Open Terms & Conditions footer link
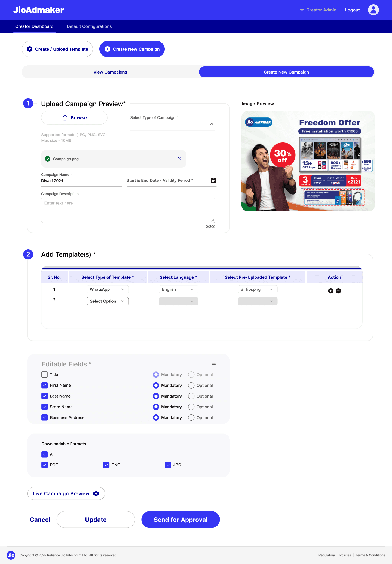 coord(370,555)
